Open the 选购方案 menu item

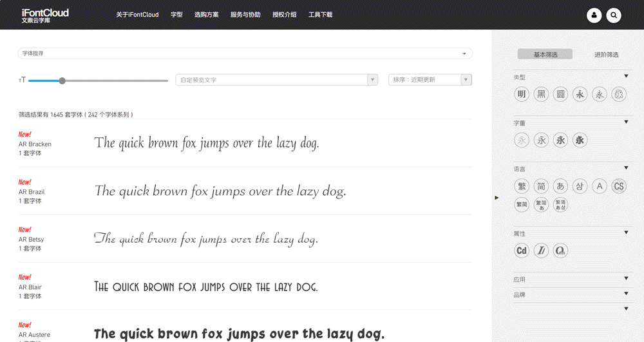[207, 15]
